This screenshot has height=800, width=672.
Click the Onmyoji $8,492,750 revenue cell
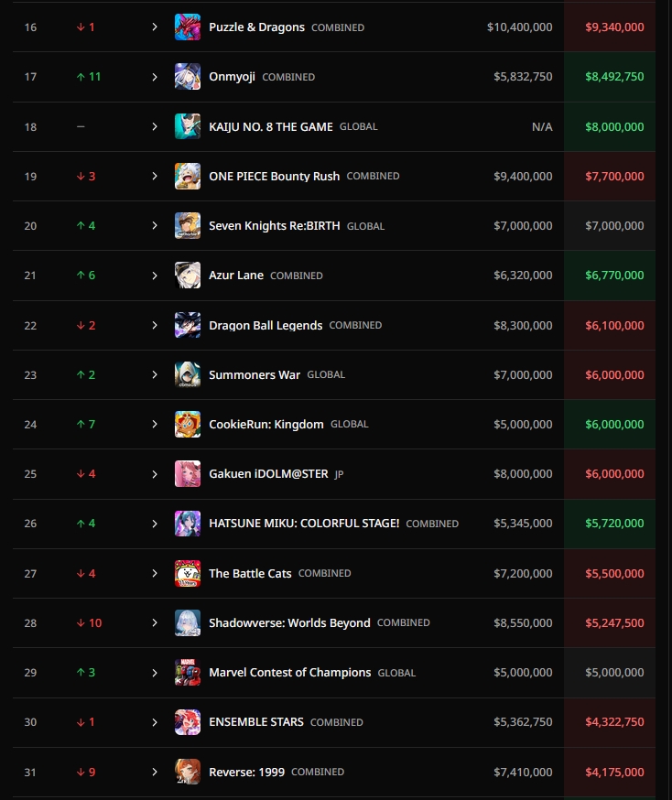(x=614, y=77)
